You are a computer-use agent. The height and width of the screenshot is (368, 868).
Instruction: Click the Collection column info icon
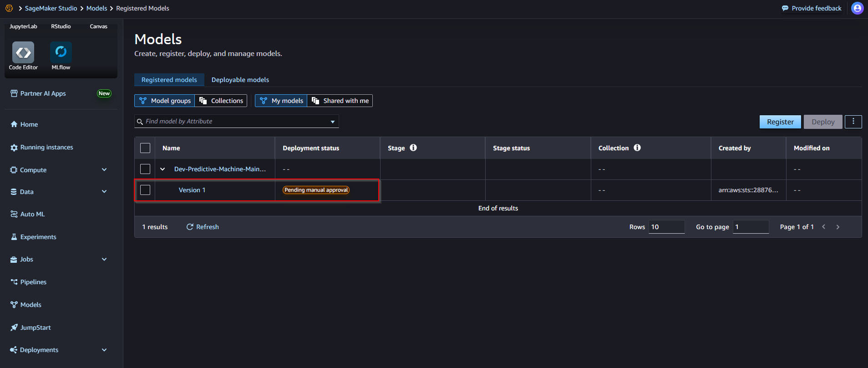[x=637, y=148]
